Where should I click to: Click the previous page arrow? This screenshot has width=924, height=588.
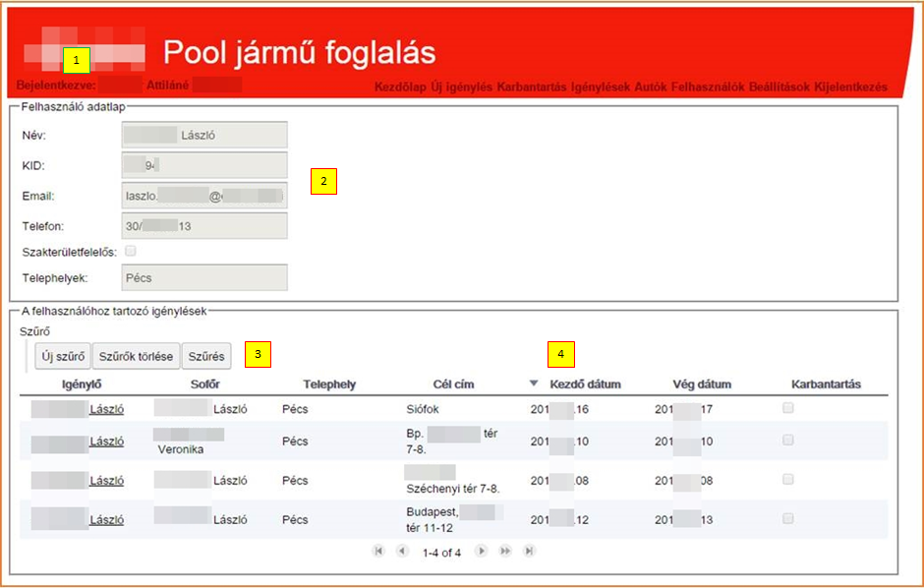click(402, 552)
